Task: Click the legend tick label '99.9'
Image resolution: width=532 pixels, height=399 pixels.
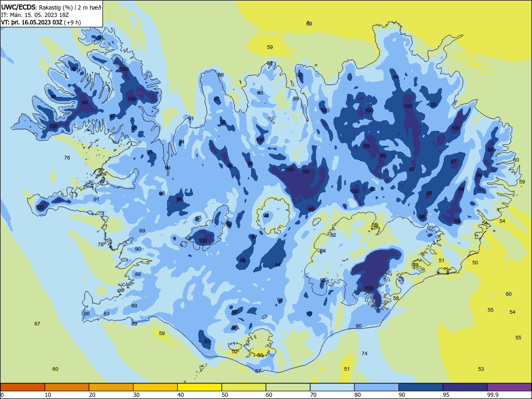Action: pos(493,395)
